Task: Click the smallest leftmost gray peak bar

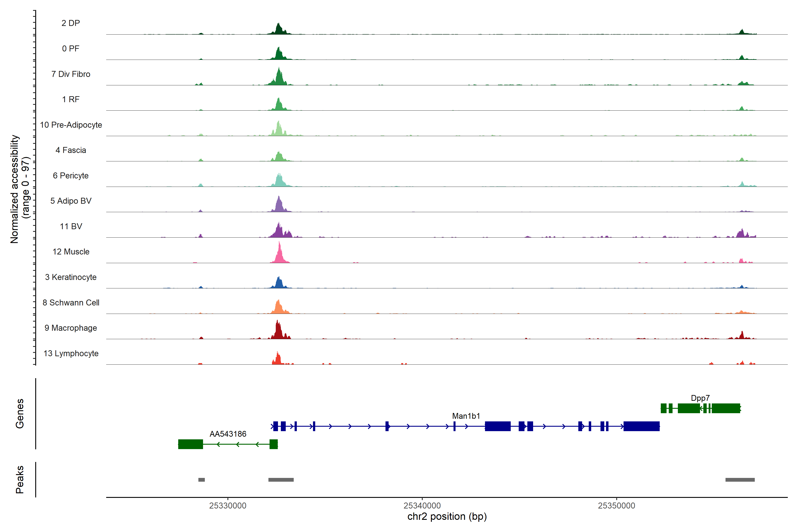Action: [x=201, y=480]
